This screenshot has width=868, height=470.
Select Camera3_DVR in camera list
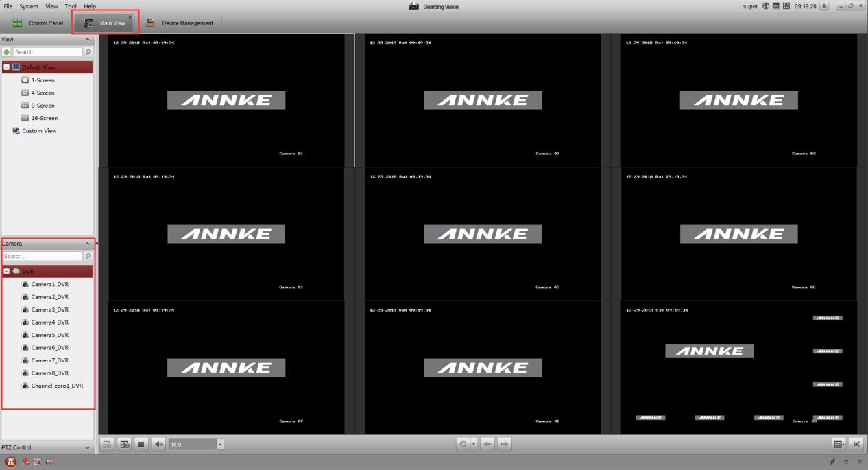[x=49, y=309]
